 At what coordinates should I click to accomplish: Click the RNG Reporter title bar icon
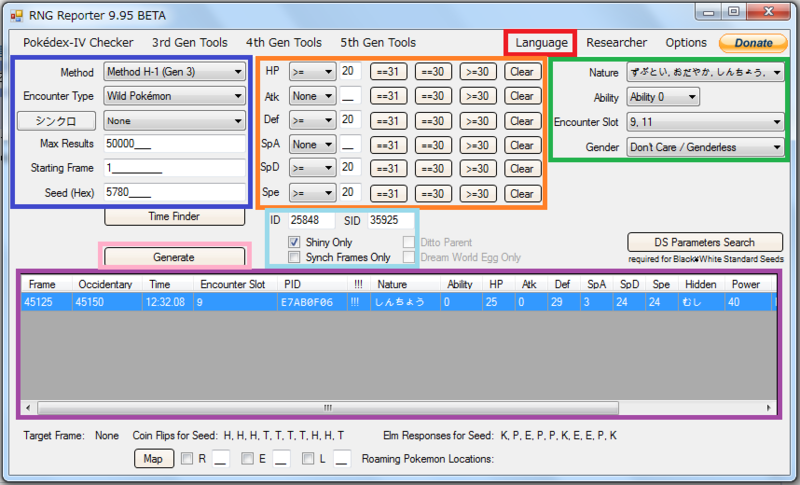(x=17, y=16)
